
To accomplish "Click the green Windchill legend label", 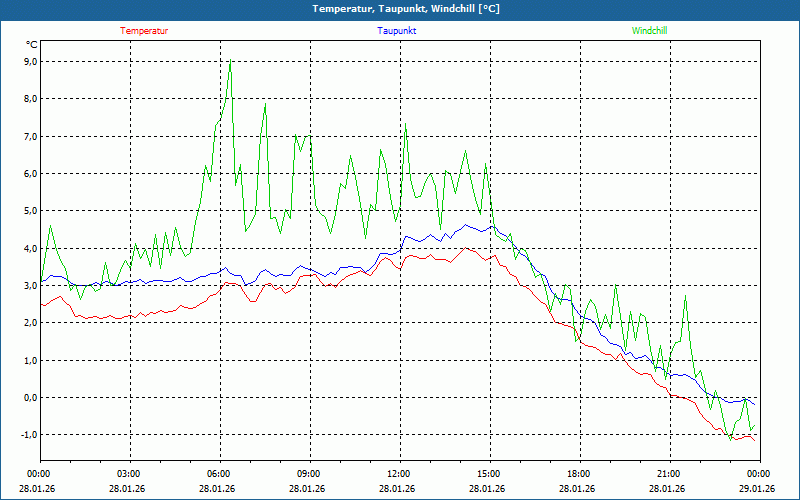I will click(649, 31).
